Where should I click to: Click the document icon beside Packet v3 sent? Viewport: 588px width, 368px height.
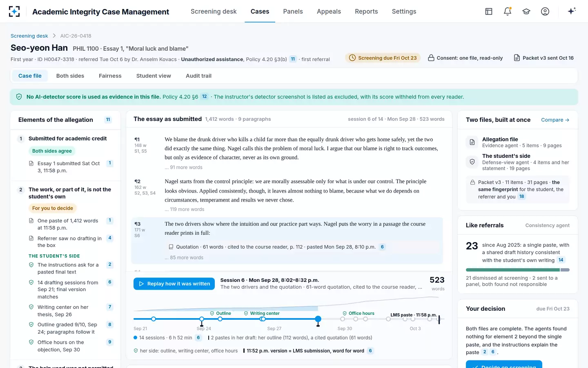517,58
